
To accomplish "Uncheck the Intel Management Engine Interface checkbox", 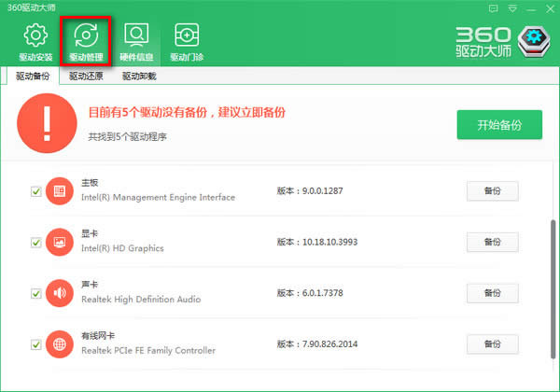I will coord(36,191).
